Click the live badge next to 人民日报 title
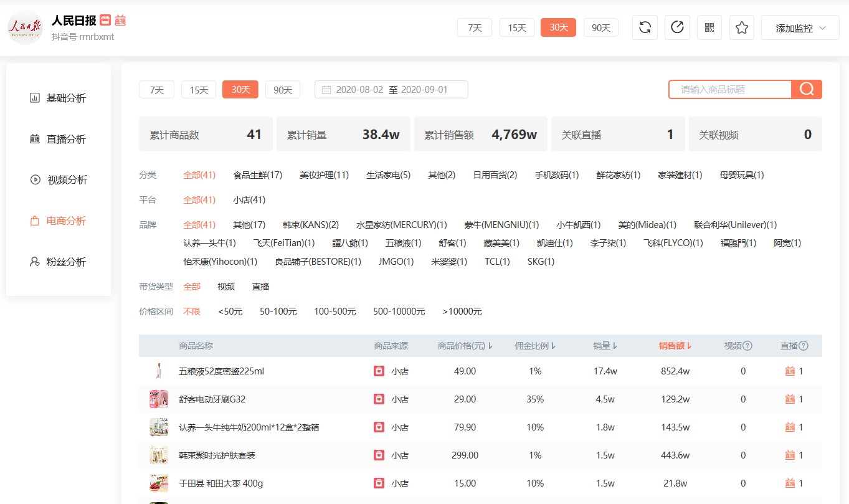 tap(120, 20)
